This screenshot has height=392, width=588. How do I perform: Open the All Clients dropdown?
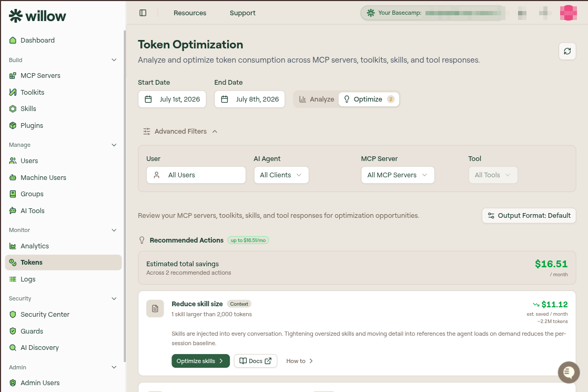coord(281,175)
